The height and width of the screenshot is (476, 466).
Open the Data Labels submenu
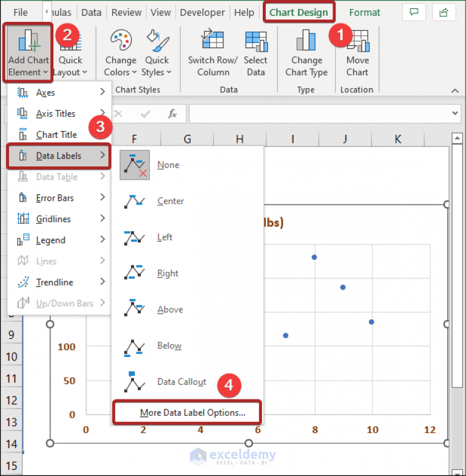click(59, 155)
